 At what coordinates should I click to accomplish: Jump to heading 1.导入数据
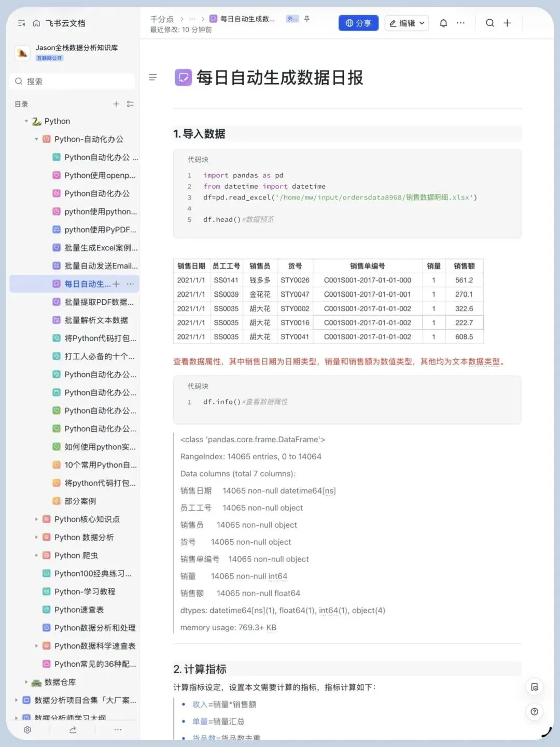click(x=199, y=134)
